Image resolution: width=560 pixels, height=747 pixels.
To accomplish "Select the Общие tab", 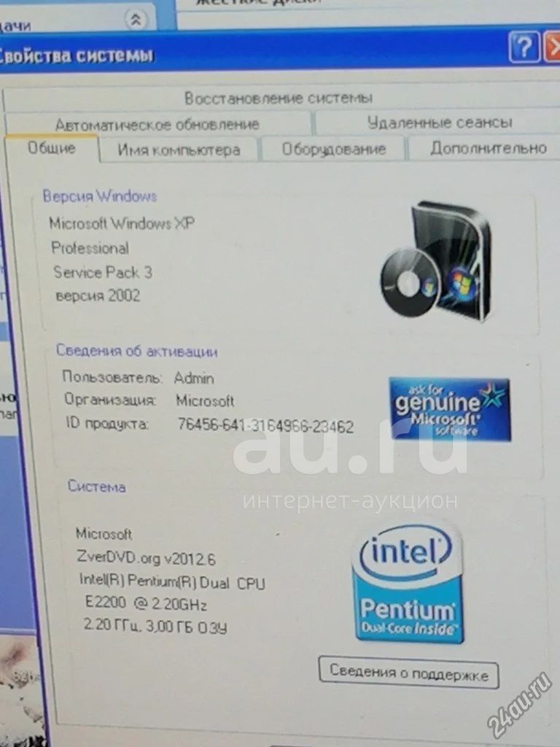I will 52,148.
